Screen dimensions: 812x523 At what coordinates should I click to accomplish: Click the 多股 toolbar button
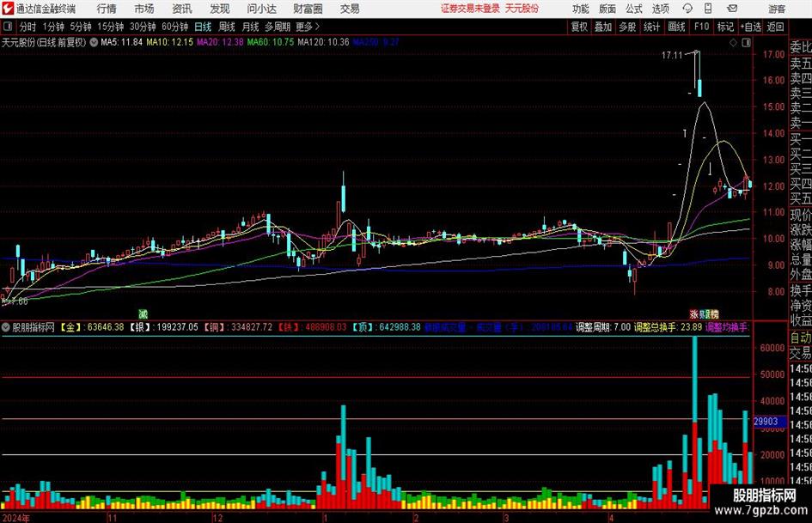click(627, 27)
